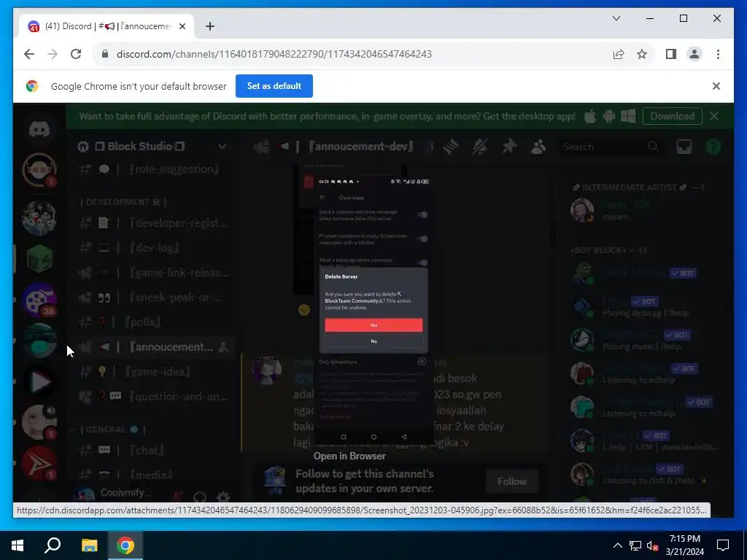
Task: Open the game-link-releas... channel
Action: point(152,273)
